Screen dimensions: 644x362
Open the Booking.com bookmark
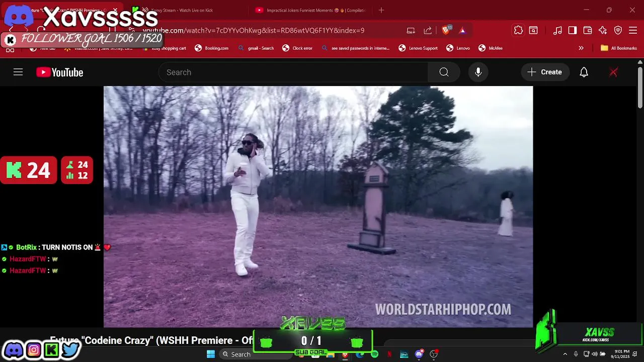[212, 48]
